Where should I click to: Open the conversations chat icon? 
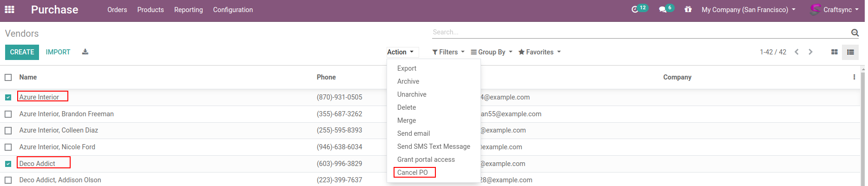coord(663,10)
